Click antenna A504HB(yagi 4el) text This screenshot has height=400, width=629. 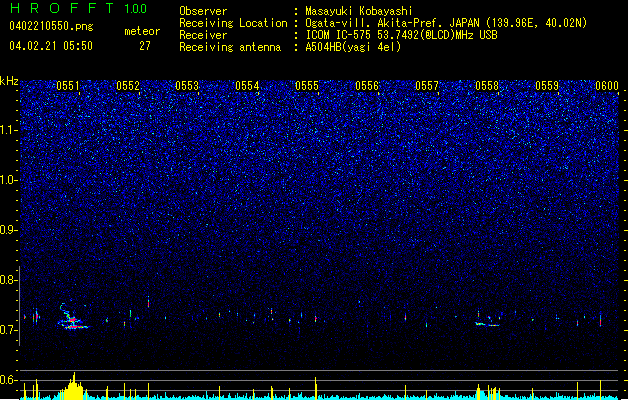(x=353, y=47)
